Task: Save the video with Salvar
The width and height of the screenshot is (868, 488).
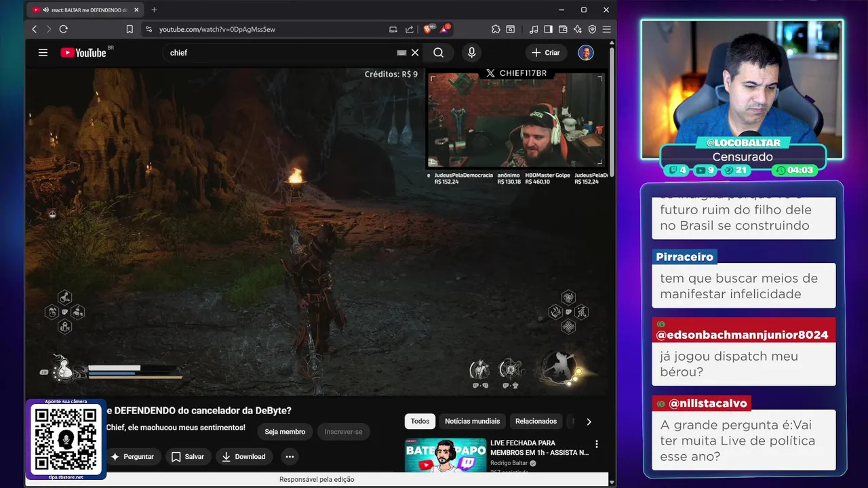Action: pyautogui.click(x=187, y=457)
